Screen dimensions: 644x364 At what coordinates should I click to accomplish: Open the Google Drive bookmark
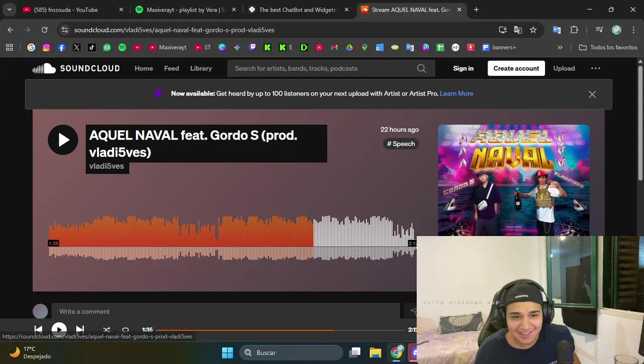click(349, 47)
